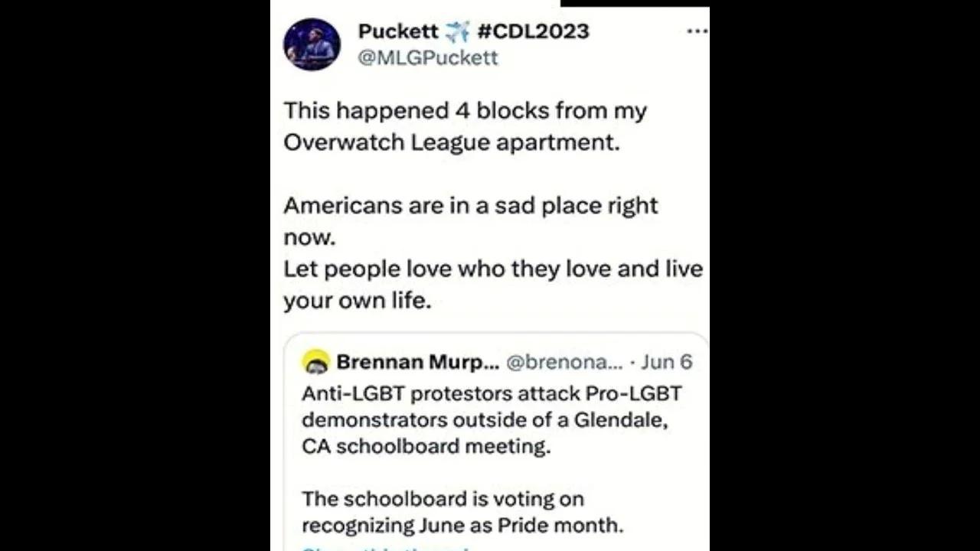Click Brennan Murphy's yellow profile avatar
The image size is (980, 551).
pos(316,361)
